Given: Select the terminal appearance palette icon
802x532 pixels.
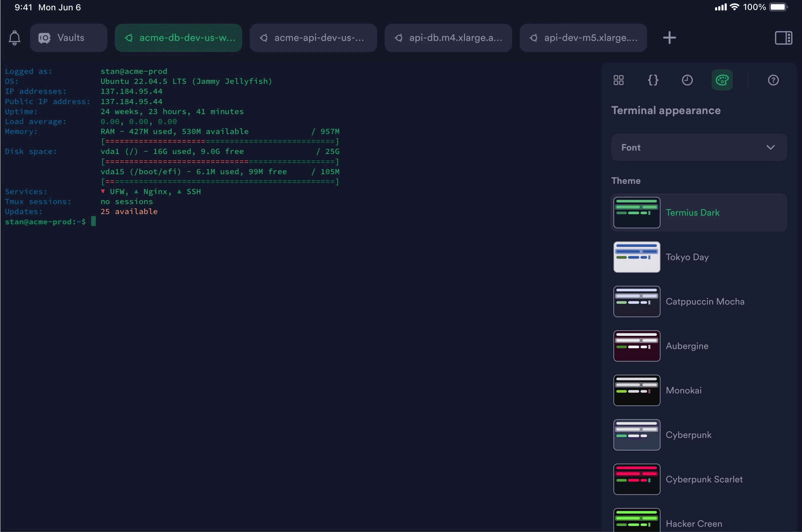Looking at the screenshot, I should [722, 80].
